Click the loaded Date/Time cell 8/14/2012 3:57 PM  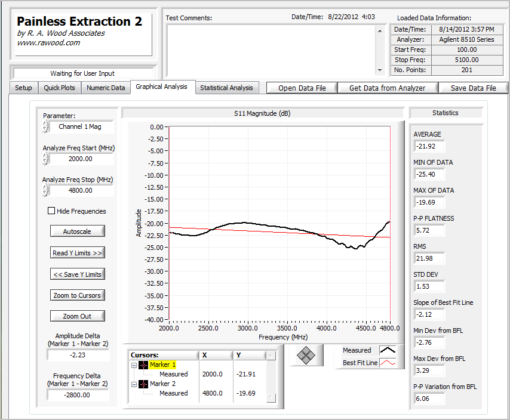coord(467,30)
